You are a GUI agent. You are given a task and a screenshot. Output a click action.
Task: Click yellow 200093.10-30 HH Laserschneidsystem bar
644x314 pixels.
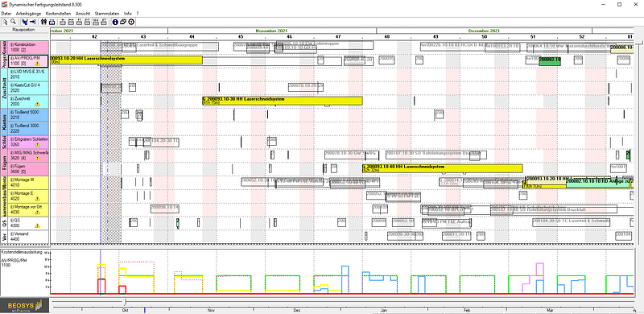[x=283, y=101]
